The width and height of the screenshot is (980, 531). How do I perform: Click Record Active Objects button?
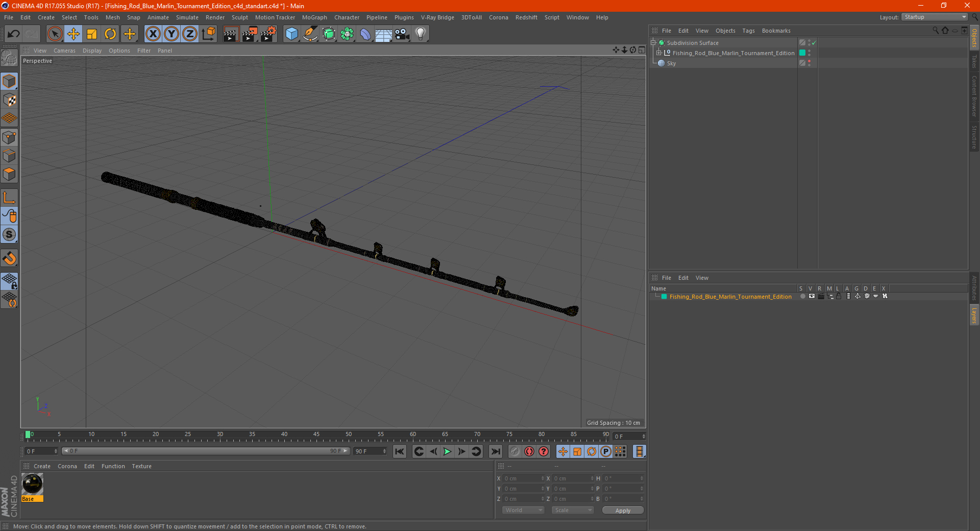coord(529,451)
